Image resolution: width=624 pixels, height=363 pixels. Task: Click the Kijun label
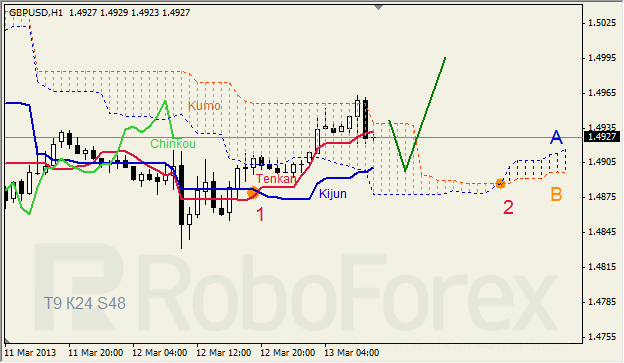[333, 194]
